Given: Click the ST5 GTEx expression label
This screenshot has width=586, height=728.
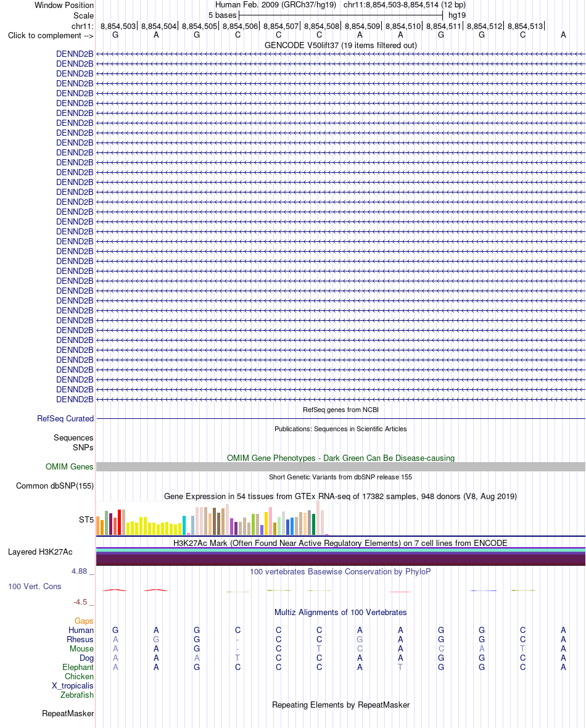Looking at the screenshot, I should 86,519.
